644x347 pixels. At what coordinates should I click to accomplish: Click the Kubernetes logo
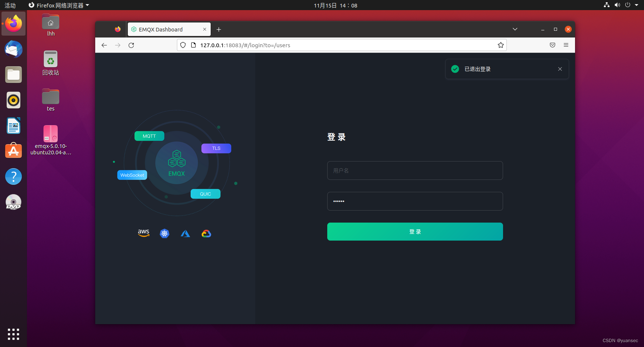(x=165, y=233)
